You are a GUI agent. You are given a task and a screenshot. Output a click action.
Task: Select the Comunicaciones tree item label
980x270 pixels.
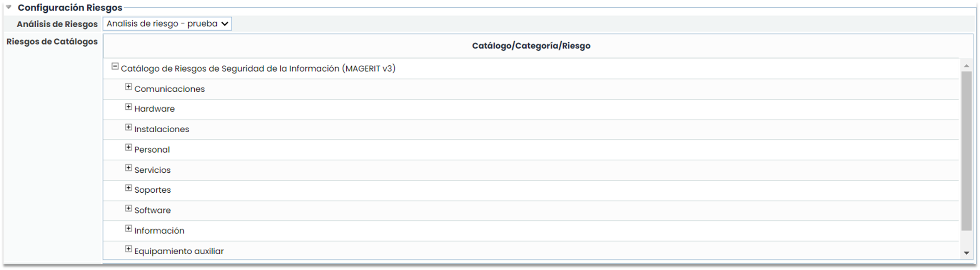coord(169,89)
